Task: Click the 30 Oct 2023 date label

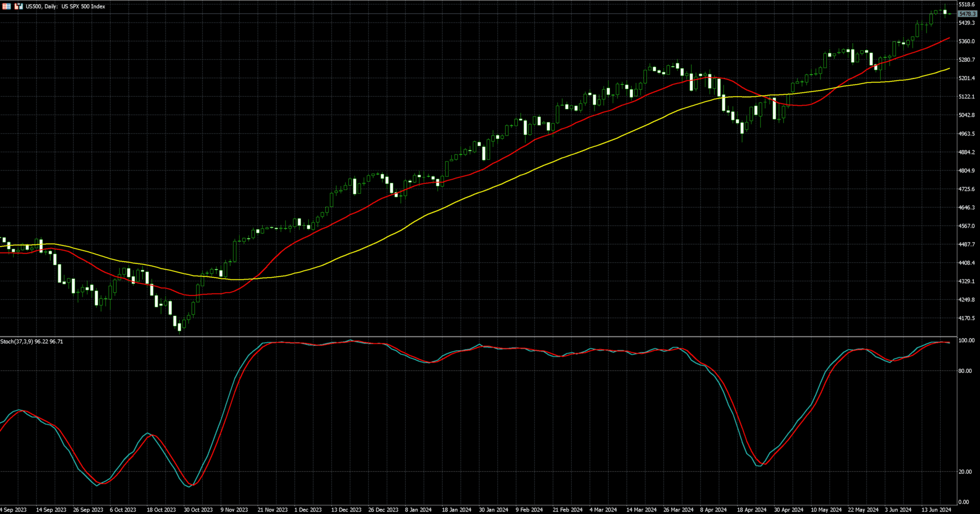Action: (x=198, y=510)
